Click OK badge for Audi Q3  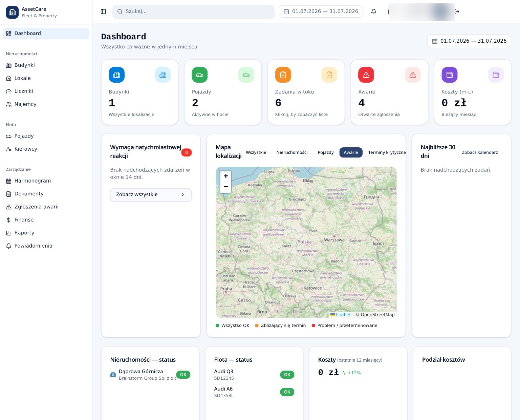[x=287, y=375]
